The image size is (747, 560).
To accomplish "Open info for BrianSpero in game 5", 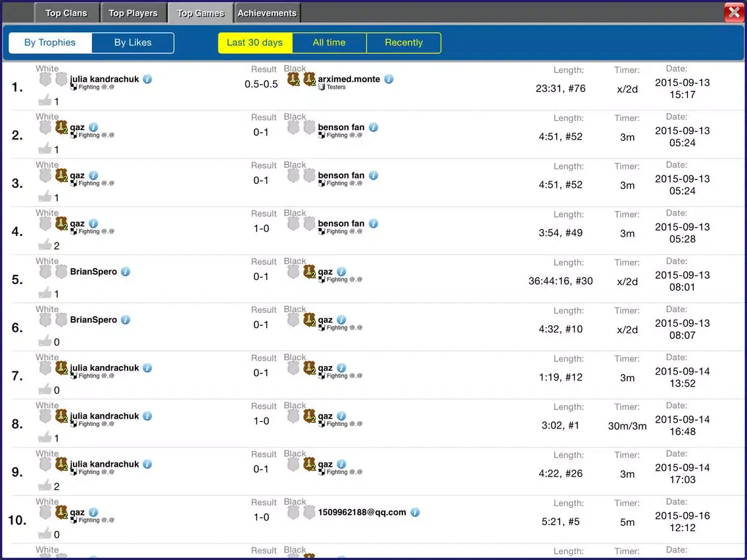I will coord(126,271).
